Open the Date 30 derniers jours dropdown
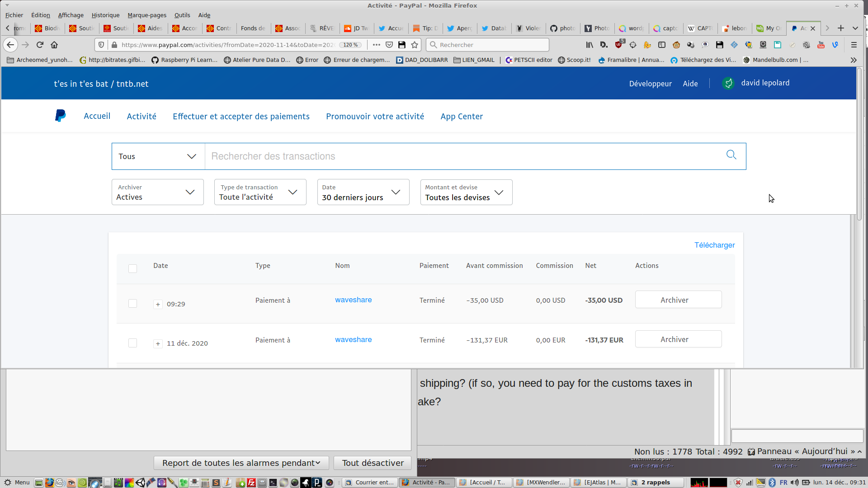The height and width of the screenshot is (488, 868). click(x=363, y=192)
